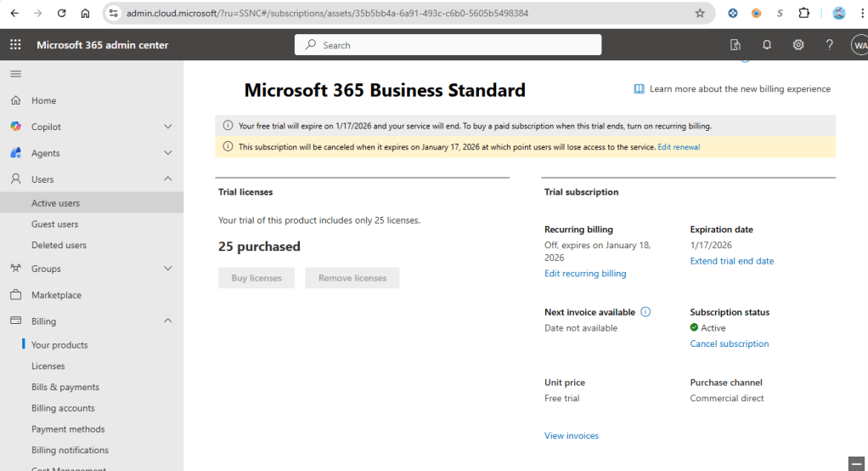Collapse the Billing navigation section
The image size is (868, 471).
coord(167,321)
